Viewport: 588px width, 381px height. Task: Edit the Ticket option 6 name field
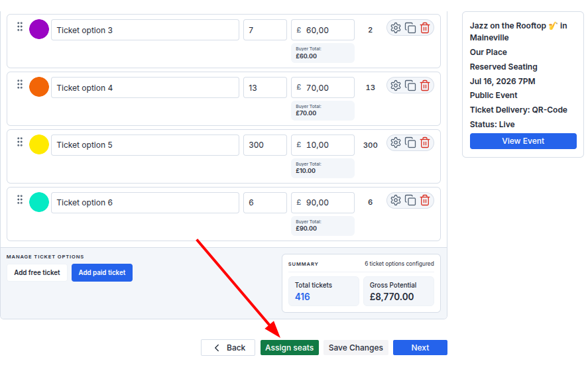145,203
